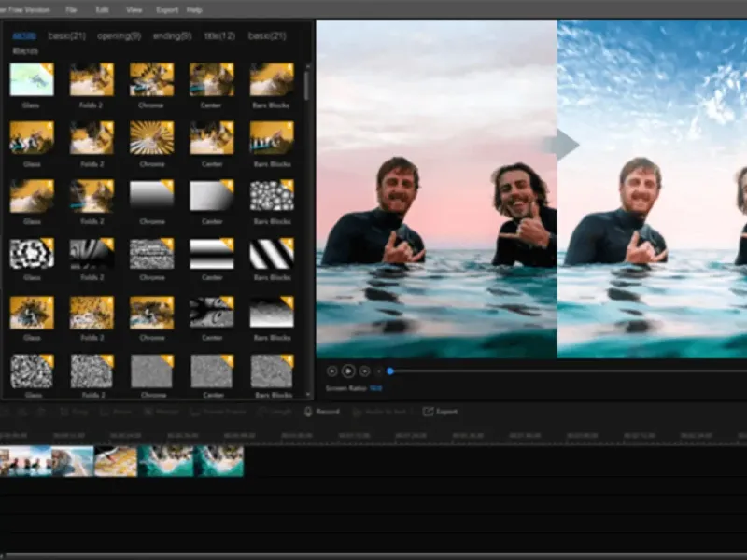Select the bubble-pattern Bars Blocks transition
This screenshot has height=560, width=747.
[x=272, y=195]
